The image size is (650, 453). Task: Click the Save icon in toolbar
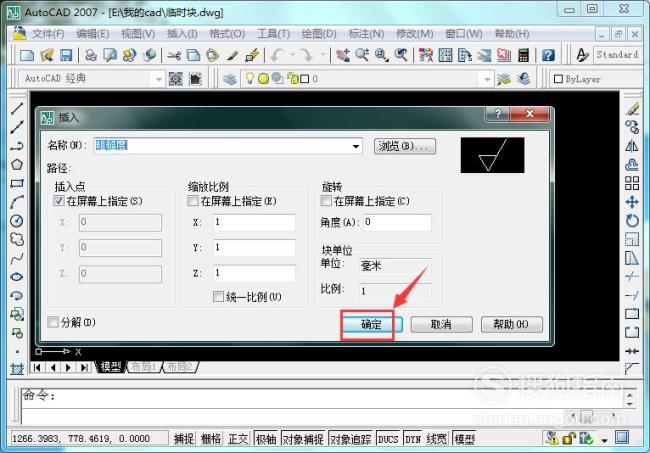[66, 55]
